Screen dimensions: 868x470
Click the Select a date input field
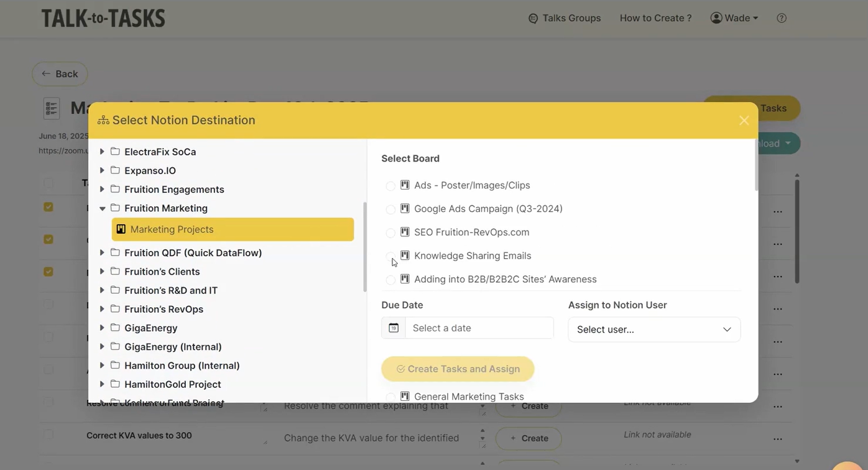479,328
